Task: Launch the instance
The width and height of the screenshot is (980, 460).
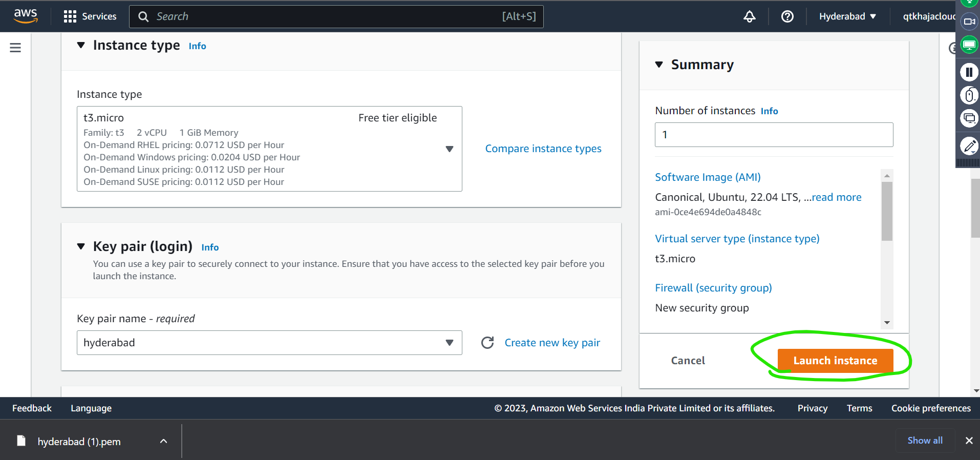Action: (835, 361)
